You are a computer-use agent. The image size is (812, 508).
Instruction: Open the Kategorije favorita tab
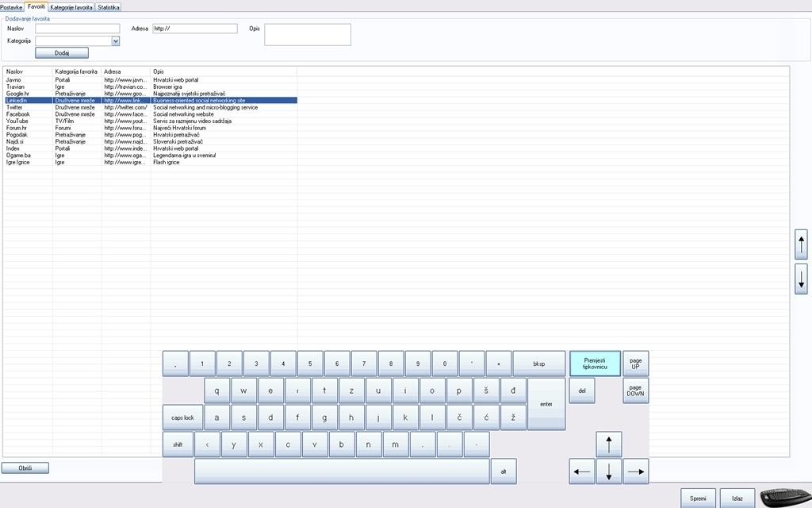click(71, 7)
